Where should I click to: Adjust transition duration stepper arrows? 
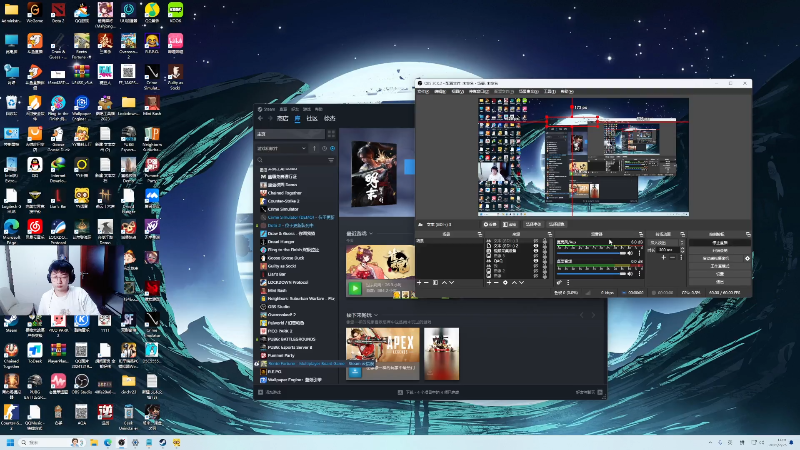(x=682, y=250)
